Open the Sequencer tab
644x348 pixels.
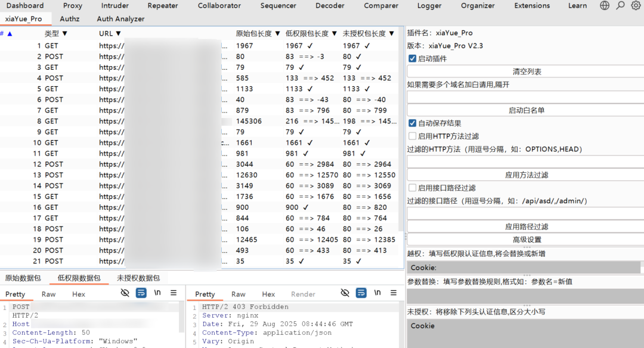[278, 6]
